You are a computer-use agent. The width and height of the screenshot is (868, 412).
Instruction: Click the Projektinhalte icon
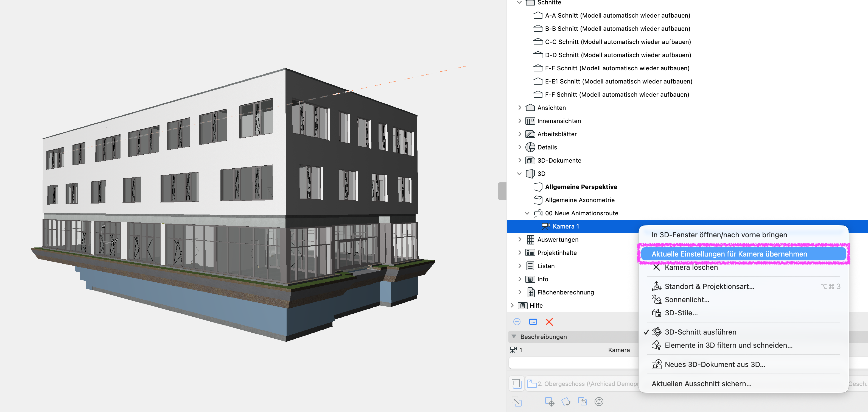(x=530, y=252)
